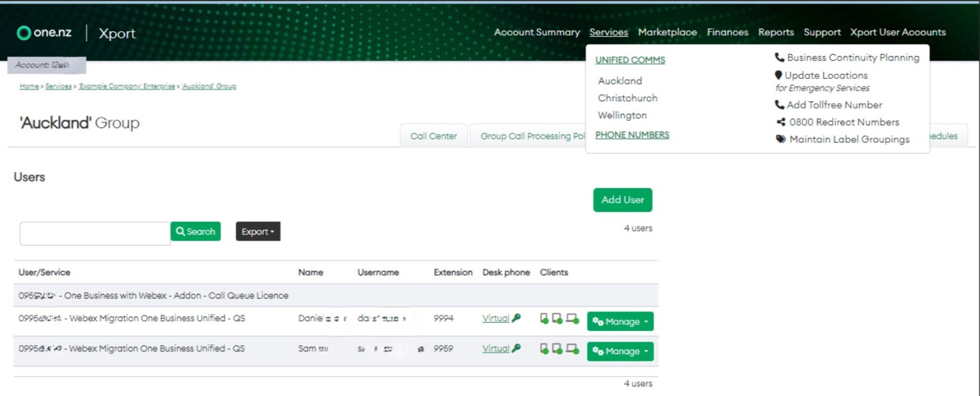Click Add Tollfree Number

[834, 105]
